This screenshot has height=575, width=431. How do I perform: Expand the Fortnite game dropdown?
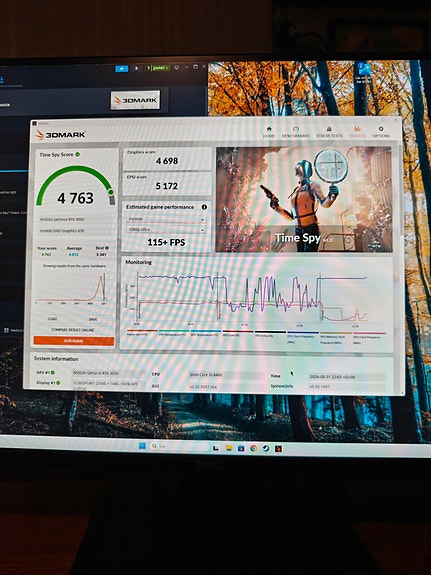[x=166, y=219]
